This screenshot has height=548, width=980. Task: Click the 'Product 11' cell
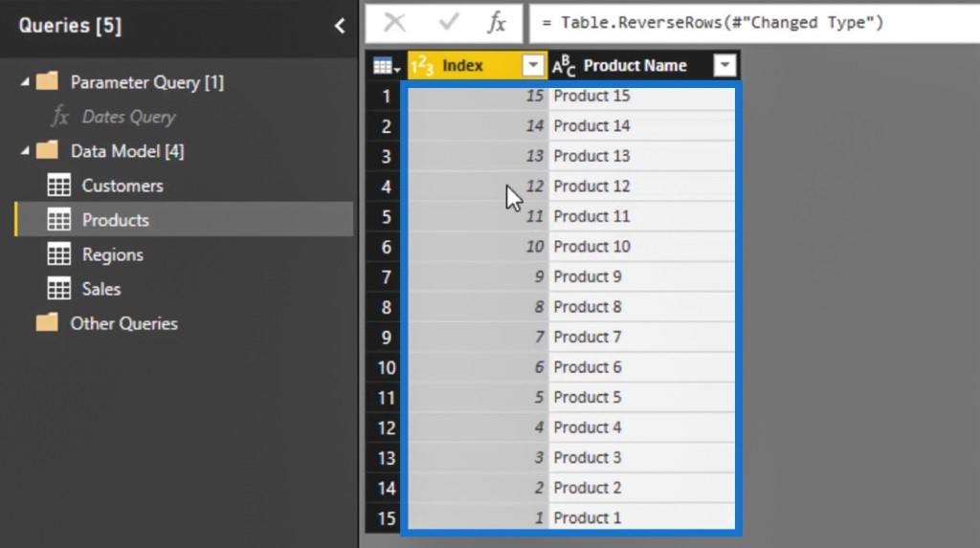pos(642,216)
